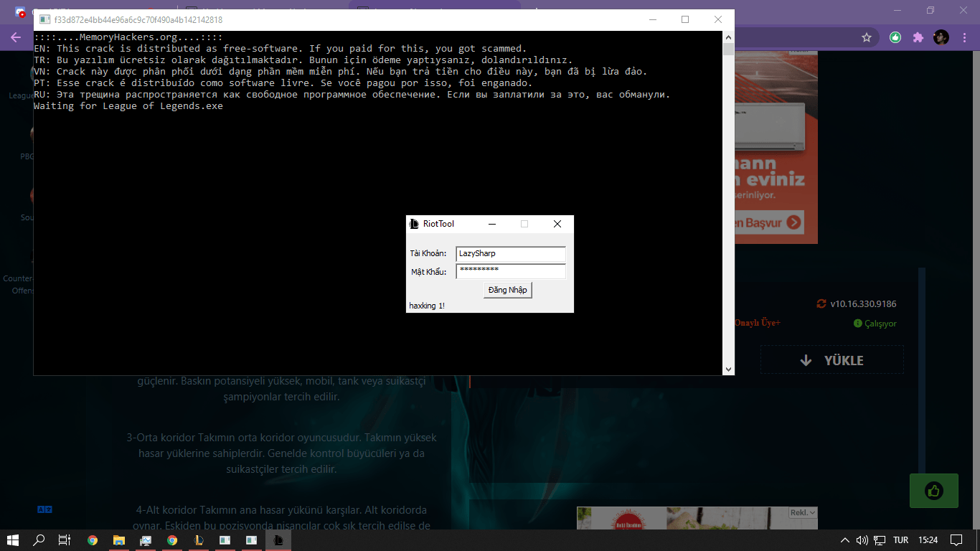Click the 'haxking 1!' status text
Viewport: 980px width, 551px height.
click(427, 306)
